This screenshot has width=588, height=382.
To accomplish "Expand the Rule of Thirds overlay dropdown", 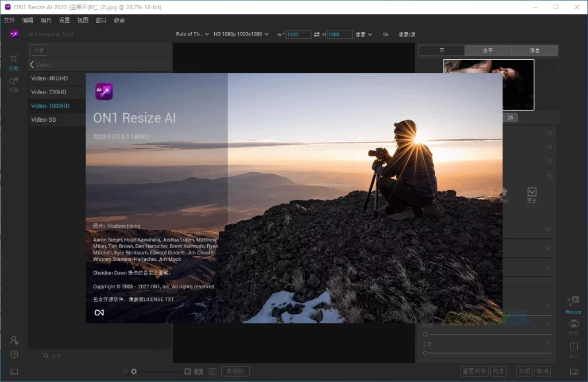I will (192, 34).
